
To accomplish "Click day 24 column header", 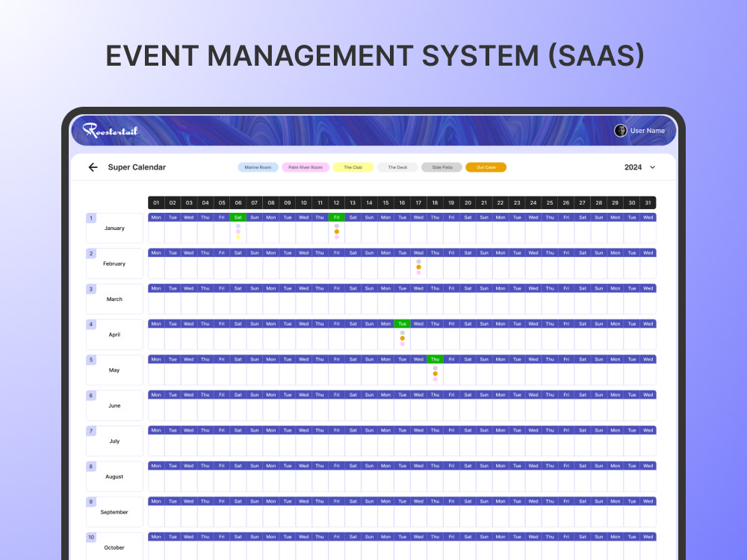I will tap(533, 203).
